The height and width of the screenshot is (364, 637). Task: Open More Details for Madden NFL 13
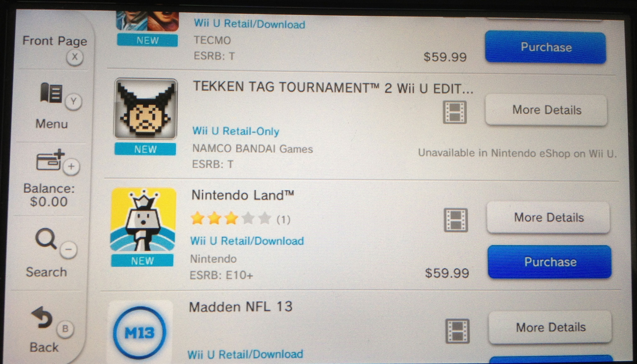coord(551,328)
